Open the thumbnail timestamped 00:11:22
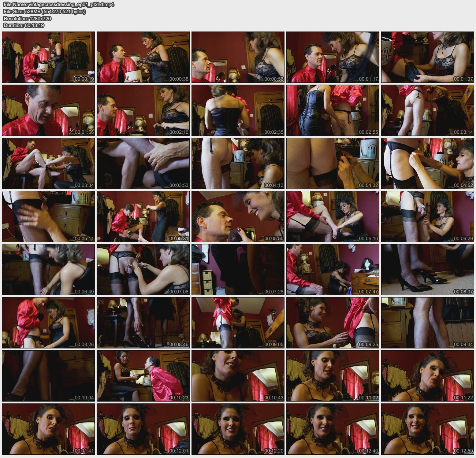Screen dimensions: 476x458 coord(427,376)
